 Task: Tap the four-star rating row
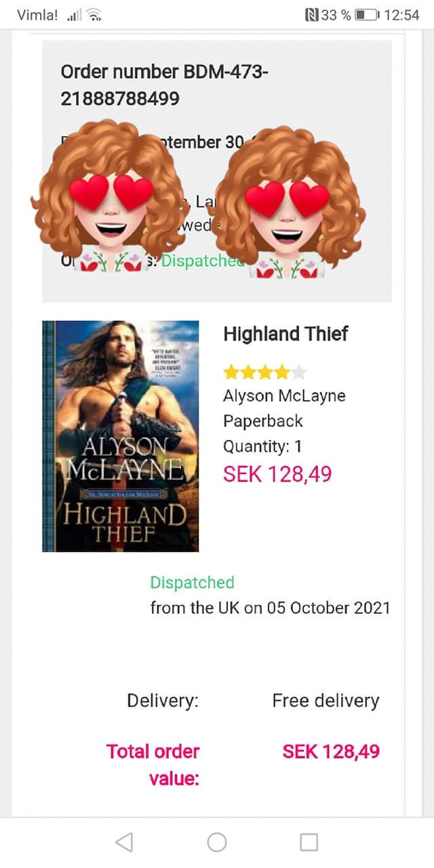[x=265, y=372]
